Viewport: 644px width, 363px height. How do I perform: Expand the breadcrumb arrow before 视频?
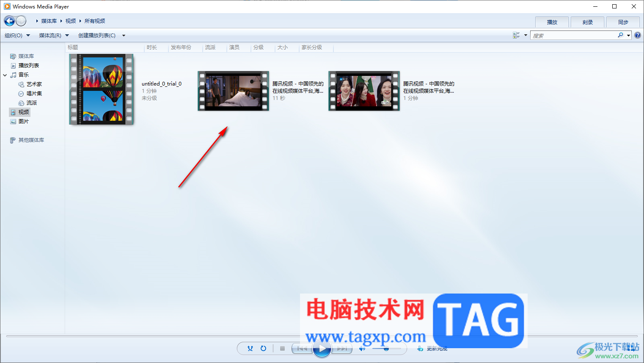click(x=61, y=21)
